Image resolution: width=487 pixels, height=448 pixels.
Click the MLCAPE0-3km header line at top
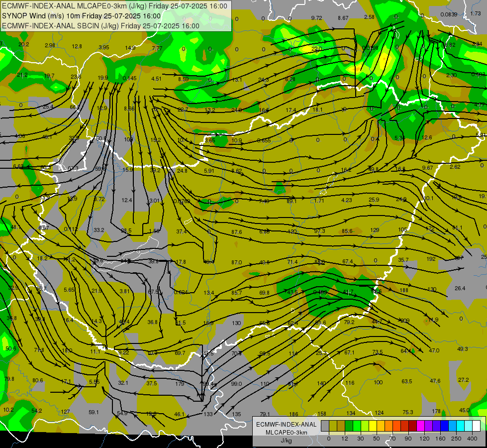point(114,6)
